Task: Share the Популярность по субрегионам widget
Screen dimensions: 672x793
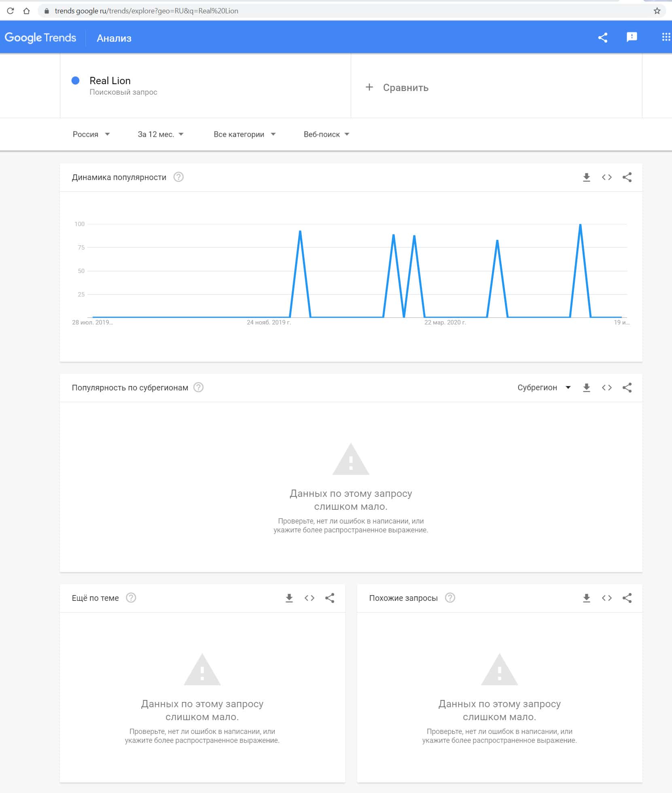Action: click(627, 388)
